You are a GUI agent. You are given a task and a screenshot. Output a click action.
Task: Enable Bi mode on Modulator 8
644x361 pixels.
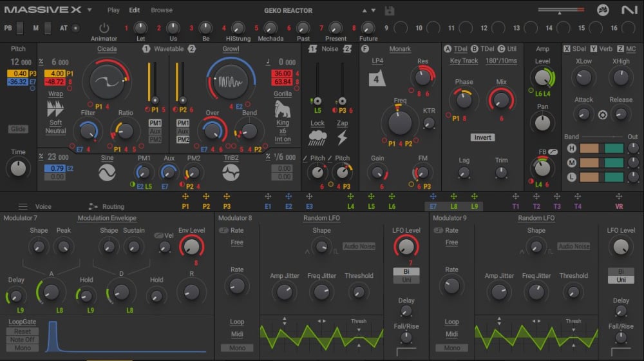pos(406,271)
